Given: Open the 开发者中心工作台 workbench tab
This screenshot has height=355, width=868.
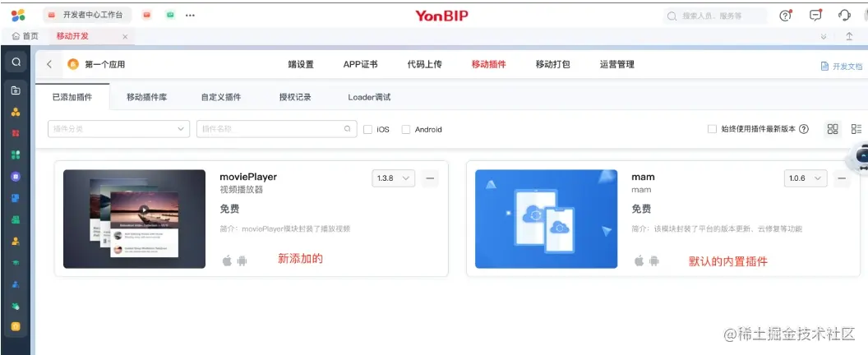Looking at the screenshot, I should pyautogui.click(x=87, y=16).
